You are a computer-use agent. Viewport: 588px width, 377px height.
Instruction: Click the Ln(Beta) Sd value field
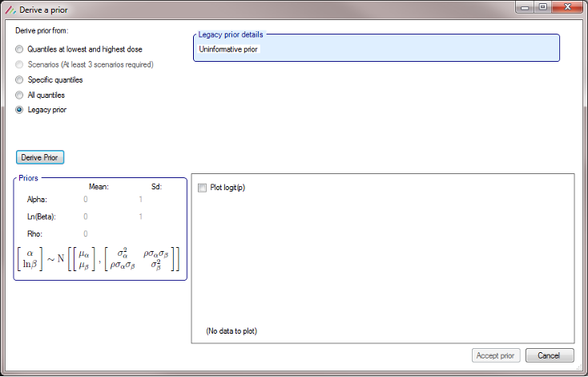[141, 217]
